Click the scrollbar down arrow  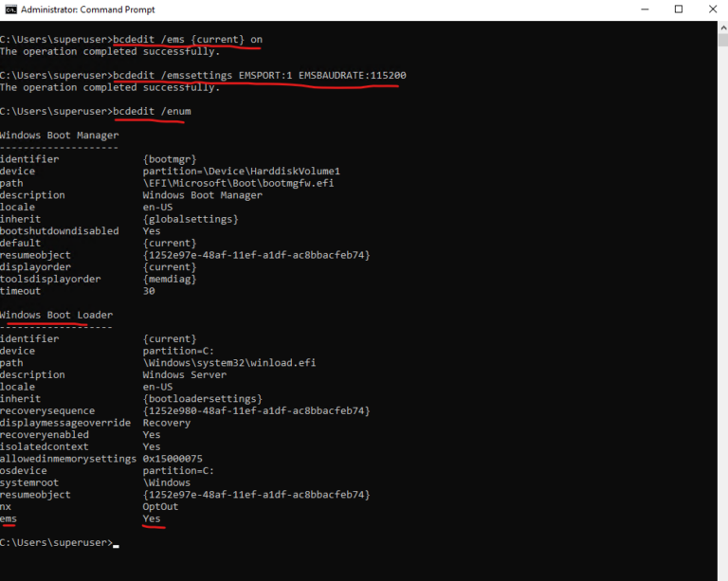720,573
